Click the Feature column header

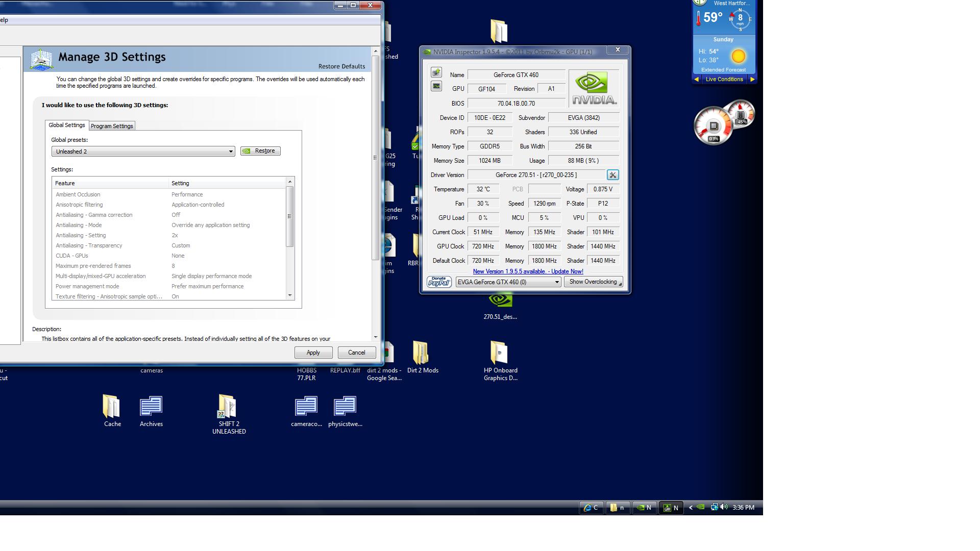click(x=110, y=183)
